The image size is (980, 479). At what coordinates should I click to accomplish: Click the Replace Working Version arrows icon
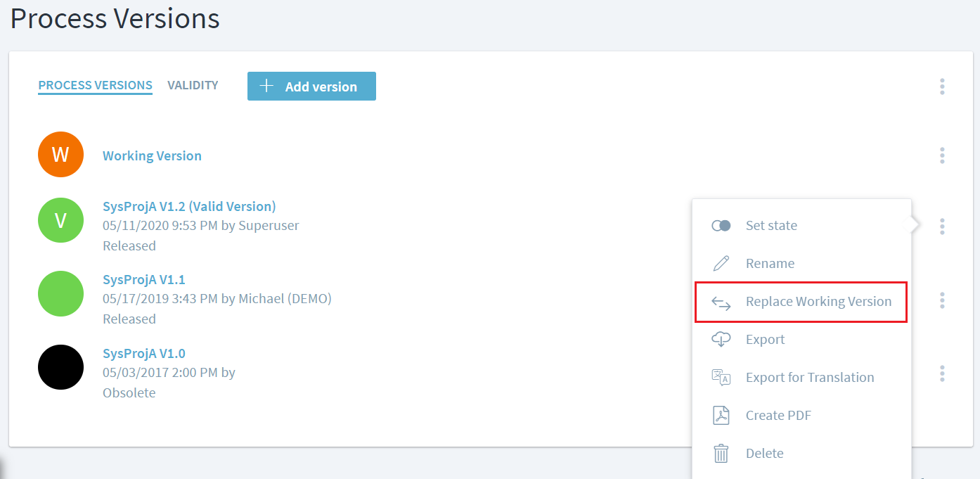pos(721,302)
